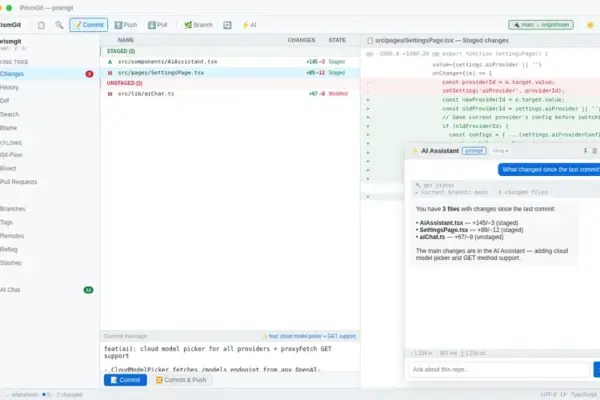Click the Commit & Push button
Screen dimensions: 600x400
[181, 380]
